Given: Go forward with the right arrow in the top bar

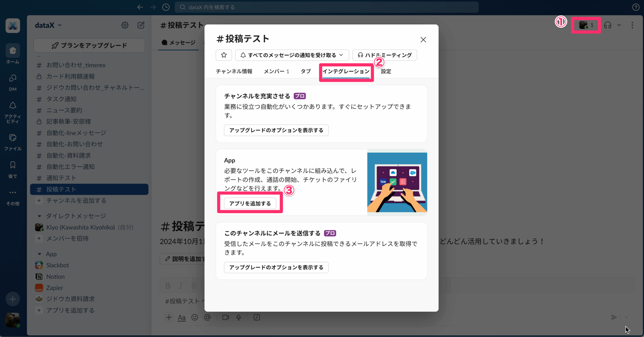Looking at the screenshot, I should pyautogui.click(x=153, y=7).
